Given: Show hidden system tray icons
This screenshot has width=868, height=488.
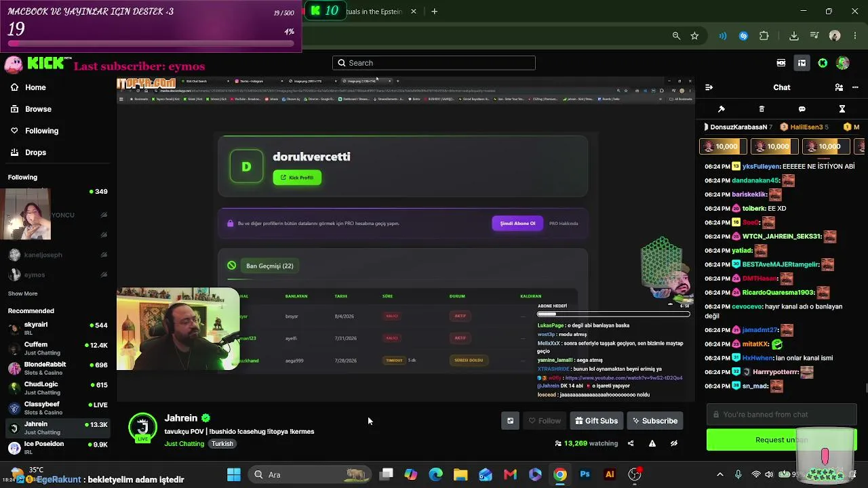Looking at the screenshot, I should pyautogui.click(x=720, y=474).
